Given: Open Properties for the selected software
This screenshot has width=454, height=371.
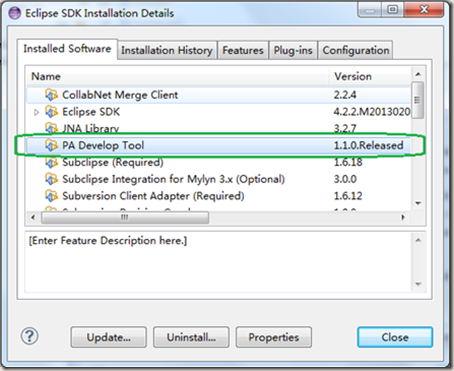Looking at the screenshot, I should [274, 337].
